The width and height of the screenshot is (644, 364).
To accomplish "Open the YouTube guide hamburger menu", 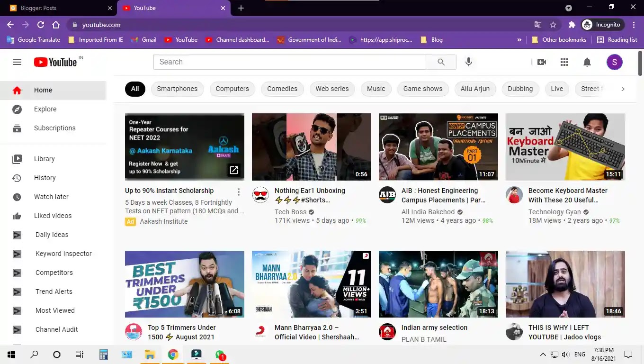I will (17, 62).
